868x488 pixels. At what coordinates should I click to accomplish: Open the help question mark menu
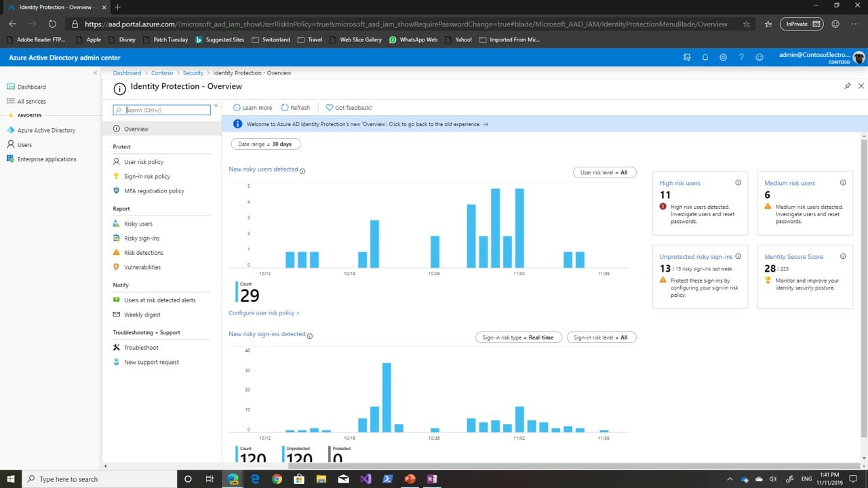pos(741,58)
